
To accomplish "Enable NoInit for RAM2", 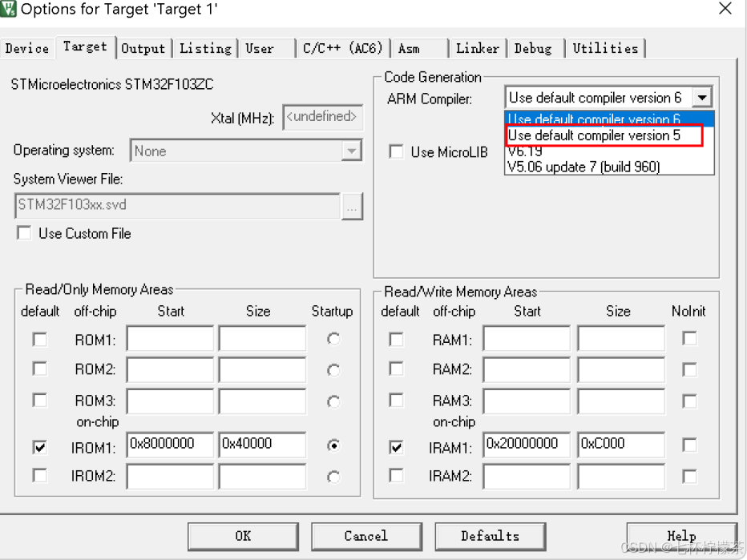I will 689,369.
